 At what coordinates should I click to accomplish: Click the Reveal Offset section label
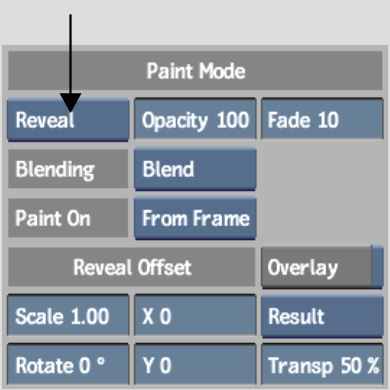point(132,267)
